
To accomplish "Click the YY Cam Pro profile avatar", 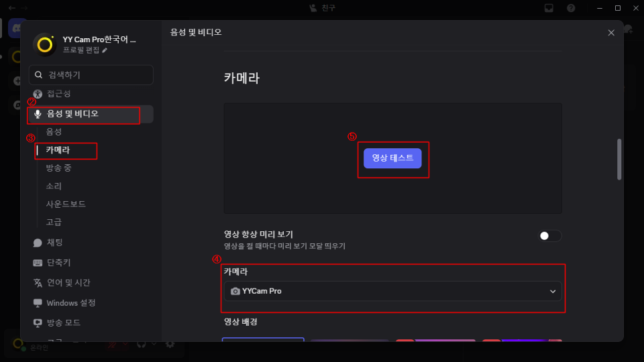I will coord(44,44).
